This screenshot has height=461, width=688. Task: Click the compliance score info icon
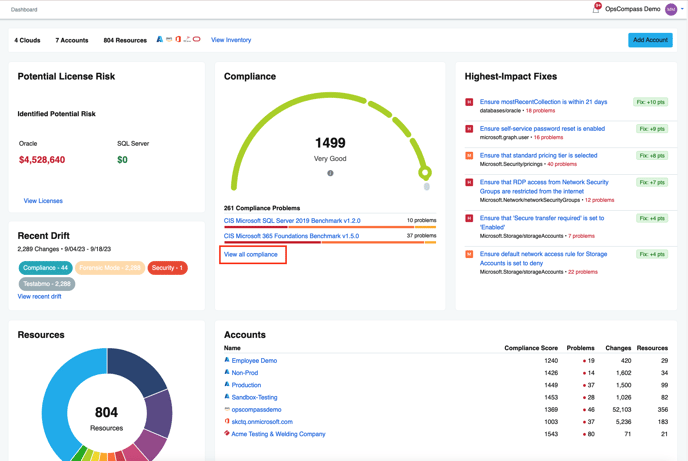tap(330, 173)
